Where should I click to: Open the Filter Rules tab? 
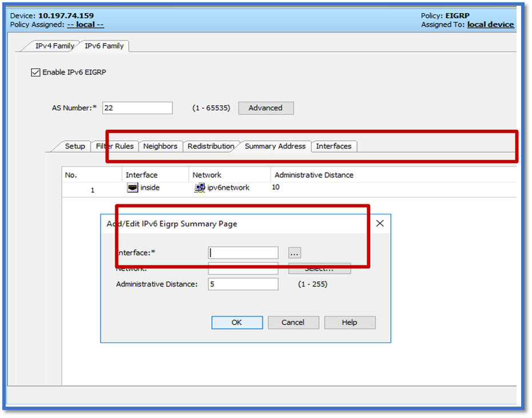point(115,146)
